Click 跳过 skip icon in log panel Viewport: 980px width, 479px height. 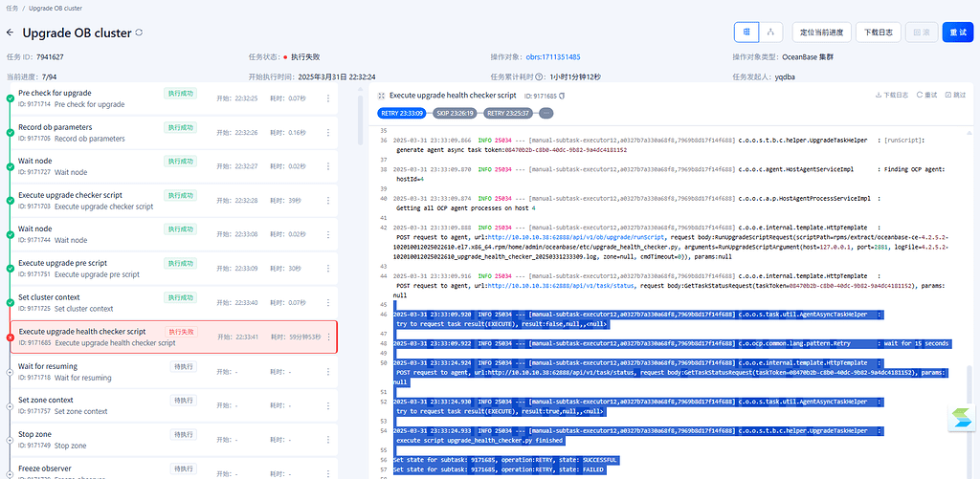click(x=954, y=96)
